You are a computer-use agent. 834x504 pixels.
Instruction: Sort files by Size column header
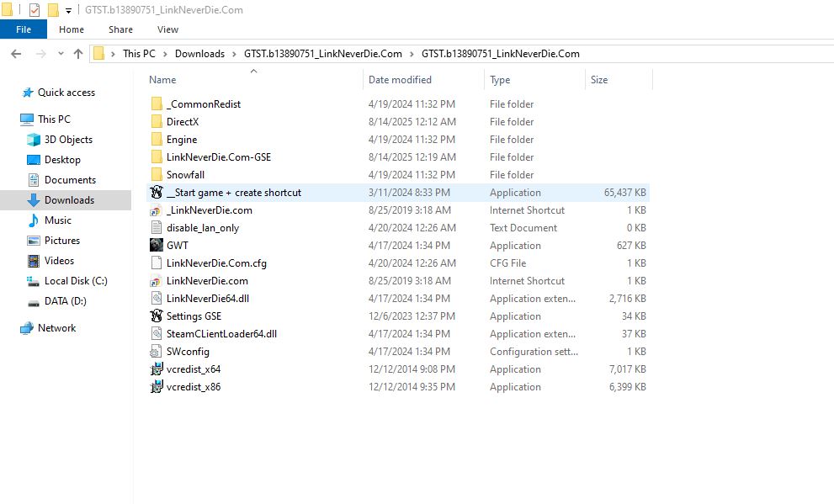599,80
